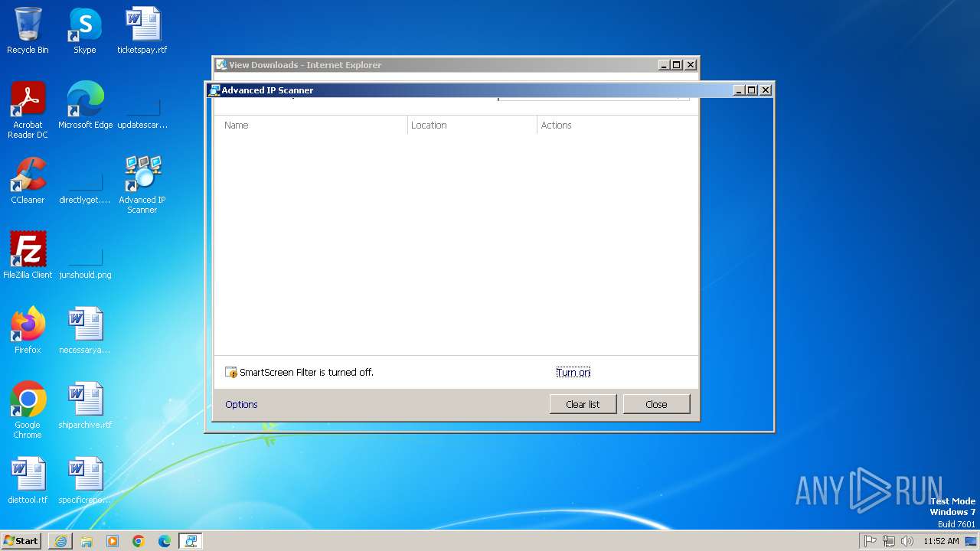Open Google Chrome desktop shortcut
Viewport: 980px width, 551px height.
28,410
